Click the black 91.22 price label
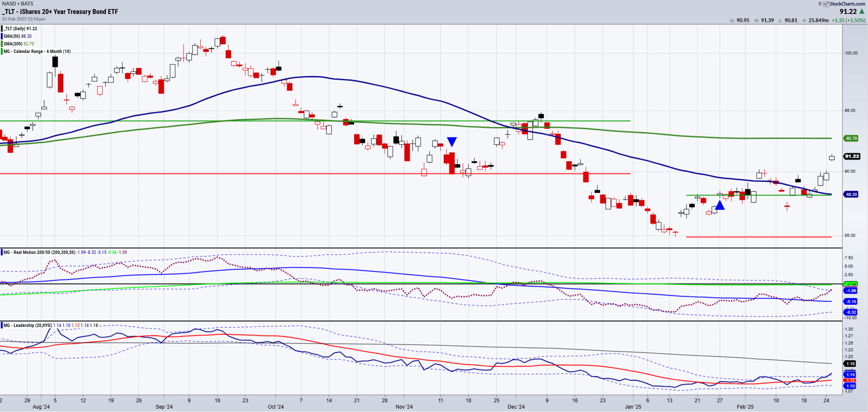868x412 pixels. tap(852, 156)
